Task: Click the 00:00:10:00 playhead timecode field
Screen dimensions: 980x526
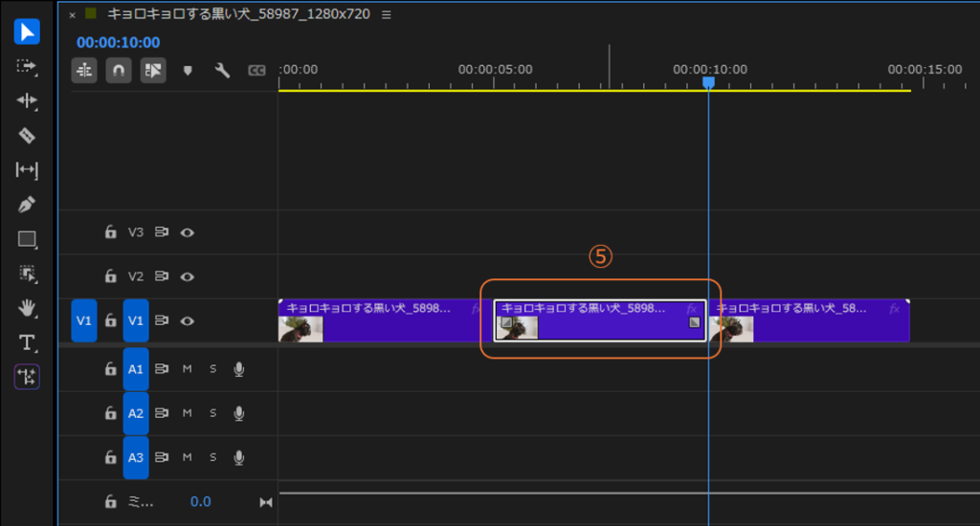Action: pyautogui.click(x=118, y=42)
